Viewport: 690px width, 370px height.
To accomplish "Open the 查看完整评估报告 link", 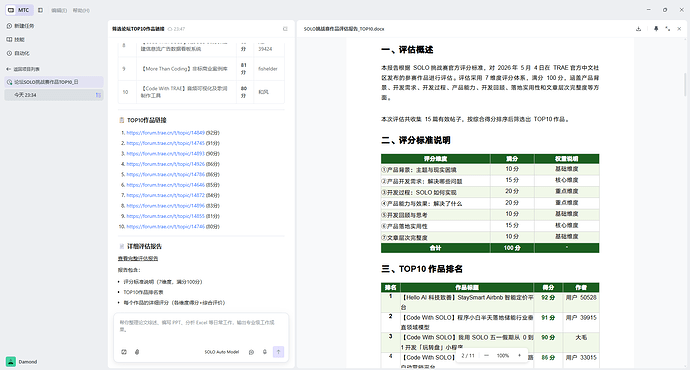I will [x=138, y=258].
